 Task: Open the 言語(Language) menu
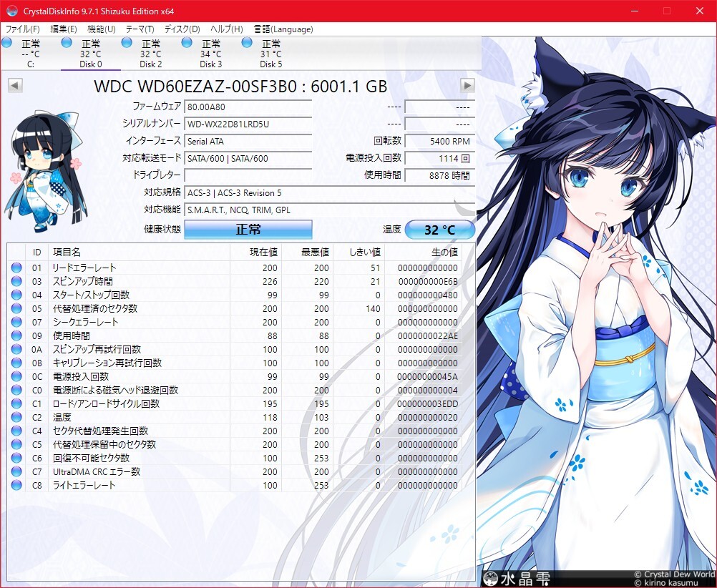click(283, 29)
